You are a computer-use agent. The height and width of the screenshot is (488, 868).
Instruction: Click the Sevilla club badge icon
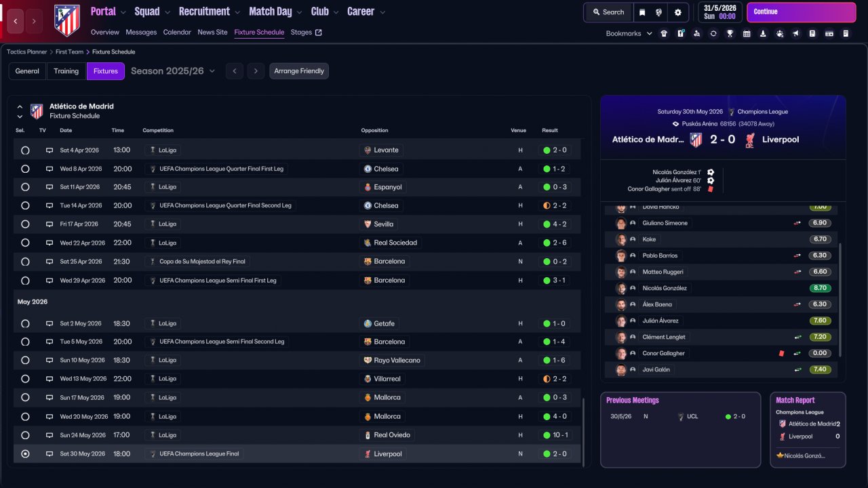click(x=368, y=224)
